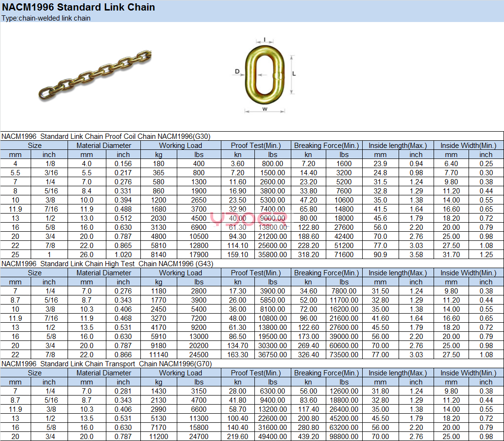
Task: Select the material diameter cell '0.217'
Action: click(123, 173)
